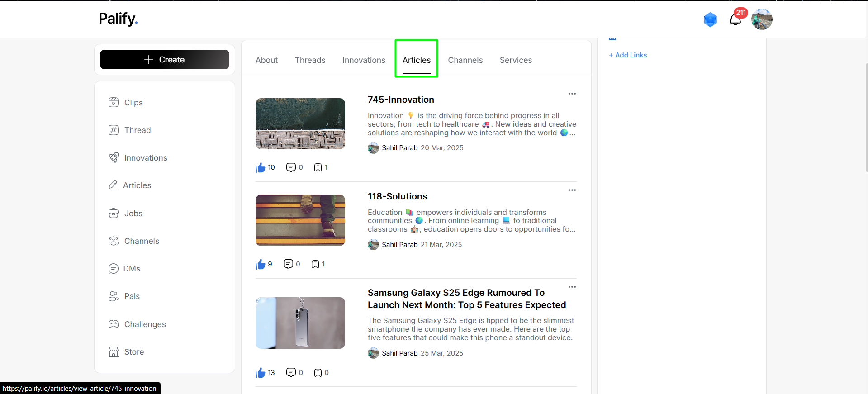Image resolution: width=868 pixels, height=394 pixels.
Task: Open the Samsung Galaxy S25 Edge article title
Action: (467, 299)
